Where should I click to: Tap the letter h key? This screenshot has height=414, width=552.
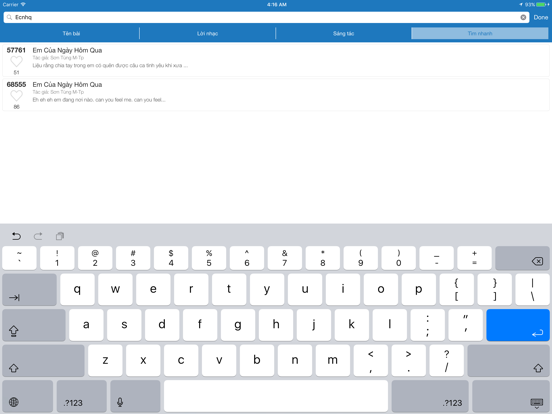(276, 325)
